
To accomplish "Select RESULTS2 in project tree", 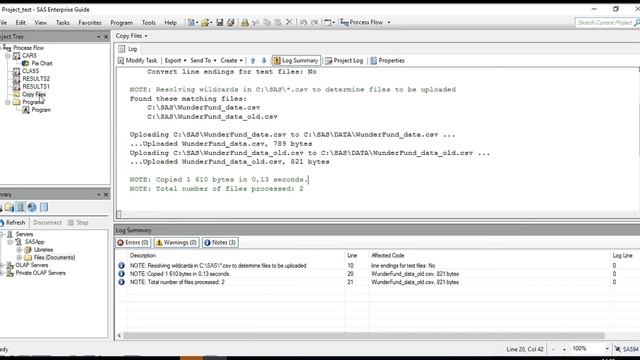I will pos(36,79).
